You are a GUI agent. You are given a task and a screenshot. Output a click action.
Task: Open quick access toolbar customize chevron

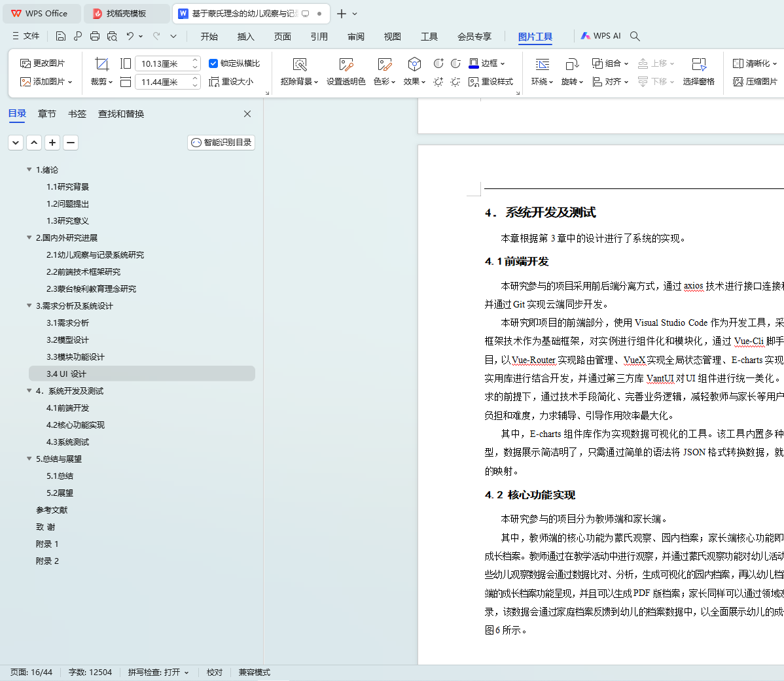click(173, 36)
